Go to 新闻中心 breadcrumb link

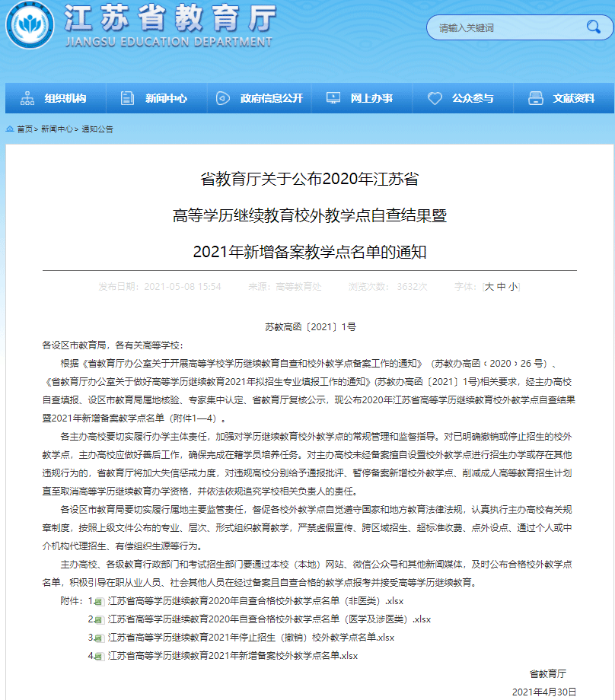pos(57,129)
